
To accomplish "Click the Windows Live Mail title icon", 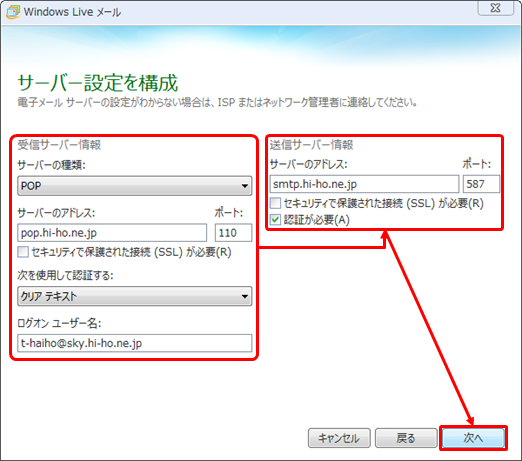I will [13, 12].
